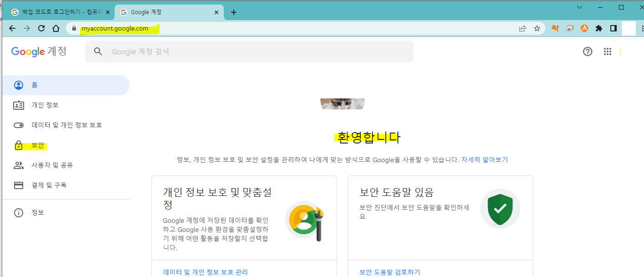This screenshot has height=277, width=644.
Task: Click the share page icon
Action: click(x=523, y=28)
